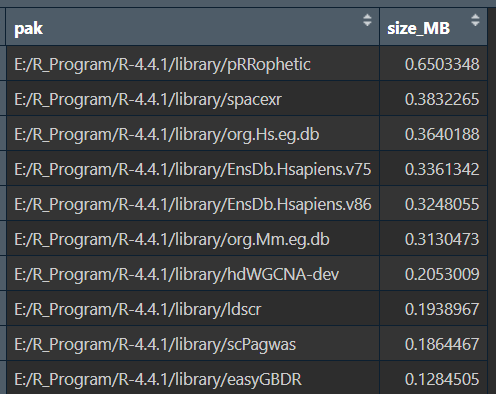This screenshot has height=394, width=496.
Task: Select the scPagwas library path cell
Action: tap(192, 344)
